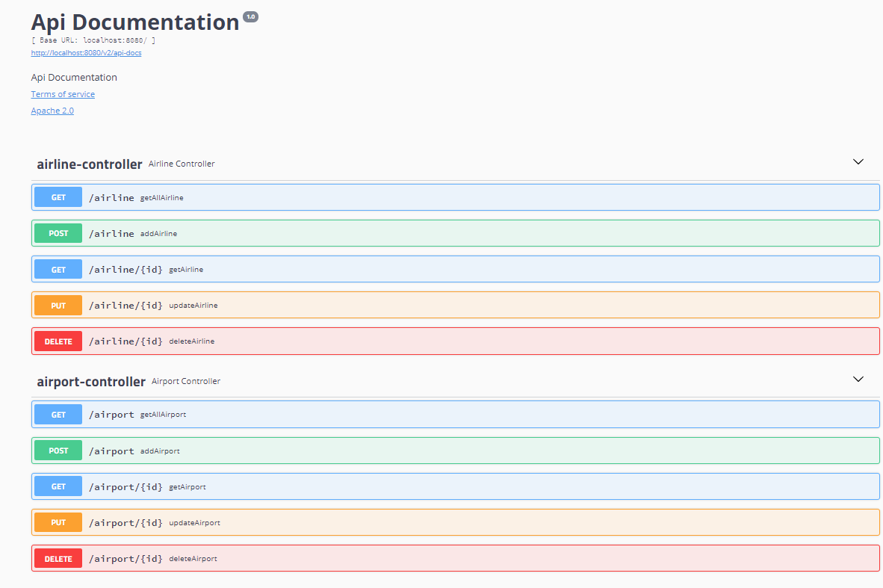The image size is (883, 588).
Task: Click GET button for getAirport
Action: [58, 486]
